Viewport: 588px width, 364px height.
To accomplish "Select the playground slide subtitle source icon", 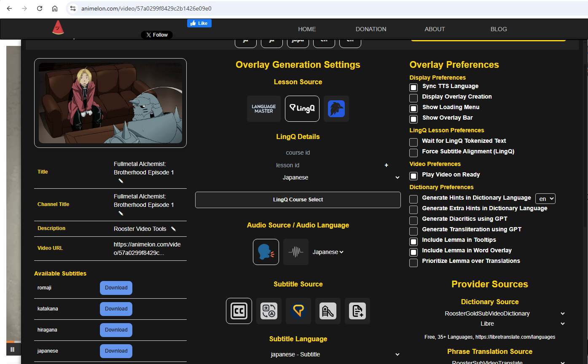I will click(x=328, y=311).
